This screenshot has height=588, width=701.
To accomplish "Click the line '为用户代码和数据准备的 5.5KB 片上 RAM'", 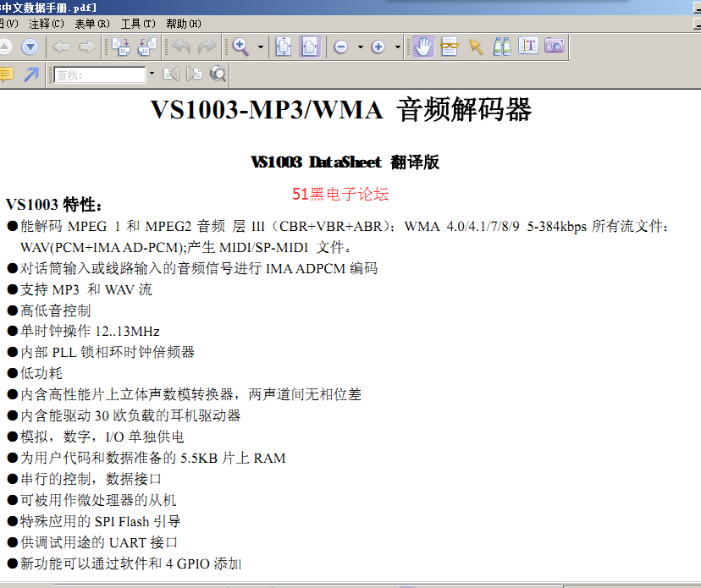I will pos(153,458).
